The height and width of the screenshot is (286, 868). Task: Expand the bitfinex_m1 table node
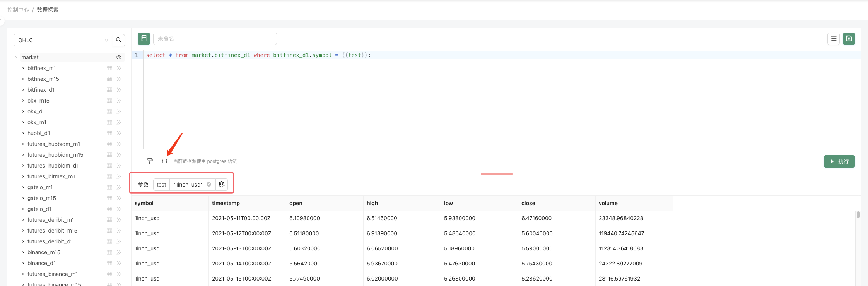pyautogui.click(x=23, y=68)
